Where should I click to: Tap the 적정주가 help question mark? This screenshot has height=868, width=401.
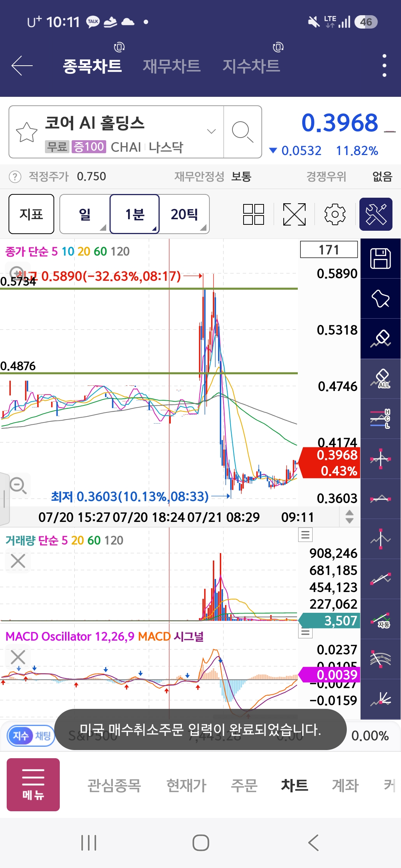coord(15,177)
